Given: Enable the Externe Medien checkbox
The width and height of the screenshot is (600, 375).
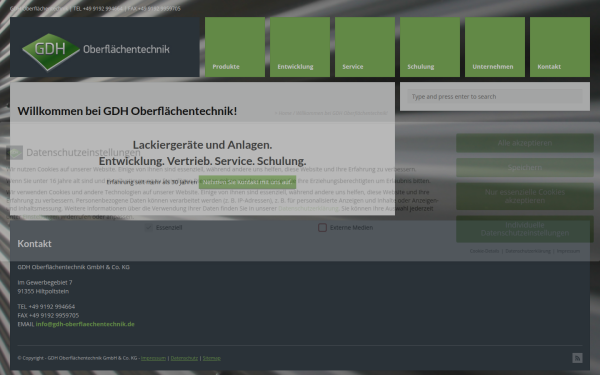Looking at the screenshot, I should (x=323, y=228).
